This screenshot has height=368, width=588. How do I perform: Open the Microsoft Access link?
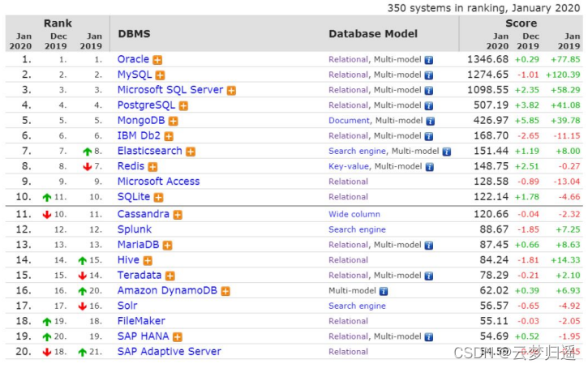[159, 182]
